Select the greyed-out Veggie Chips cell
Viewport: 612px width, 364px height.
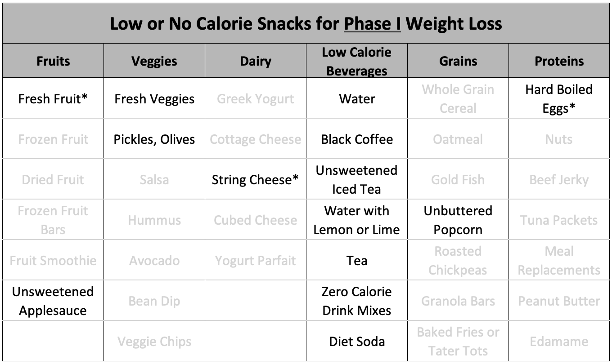(154, 342)
